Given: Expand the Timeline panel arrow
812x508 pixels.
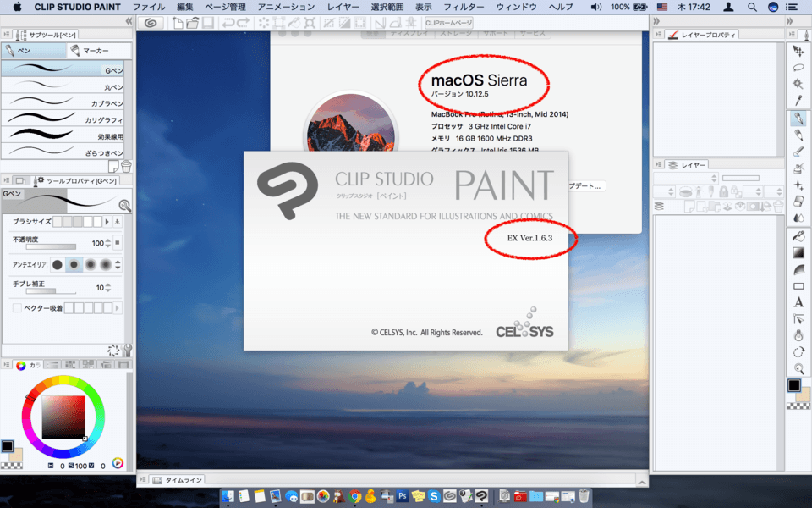Looking at the screenshot, I should click(x=642, y=482).
